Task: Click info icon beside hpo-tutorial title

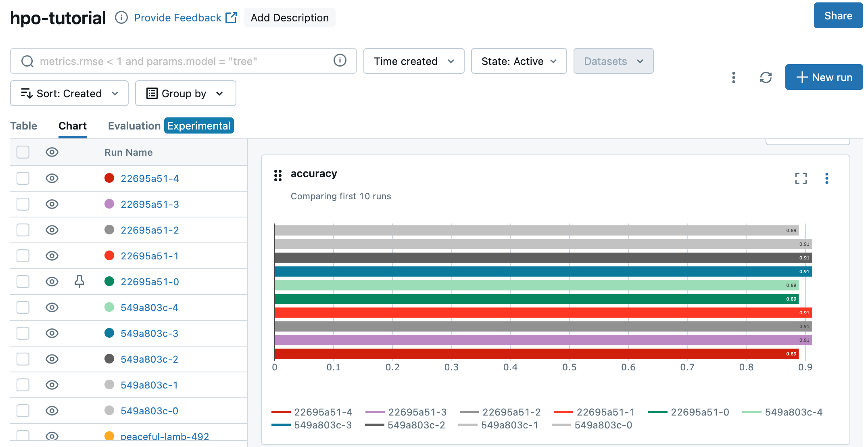Action: click(x=121, y=18)
